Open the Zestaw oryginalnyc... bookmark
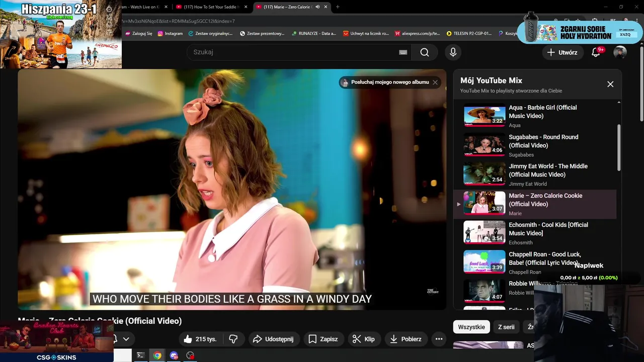Image resolution: width=644 pixels, height=362 pixels. pos(211,34)
